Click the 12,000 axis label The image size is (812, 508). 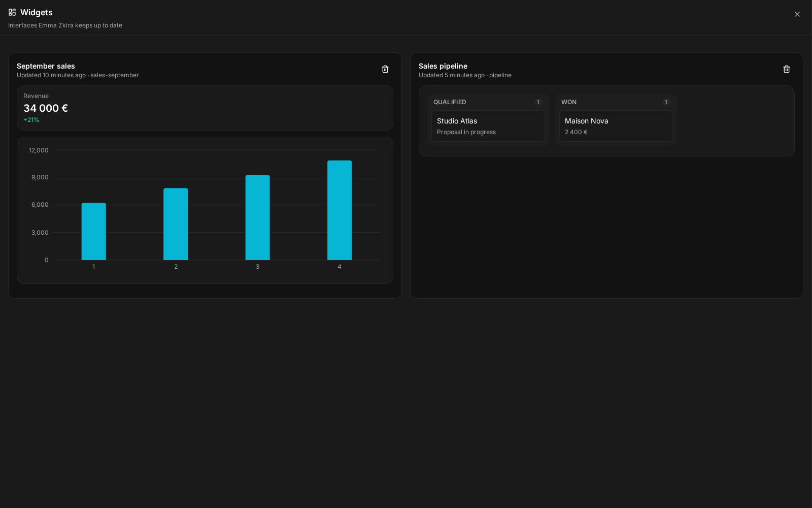[39, 150]
